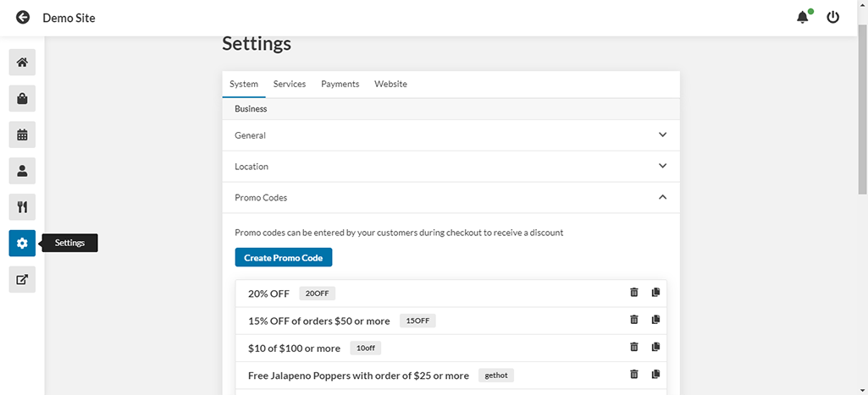The width and height of the screenshot is (868, 395).
Task: Click the page vertical scrollbar thumb
Action: (x=862, y=110)
